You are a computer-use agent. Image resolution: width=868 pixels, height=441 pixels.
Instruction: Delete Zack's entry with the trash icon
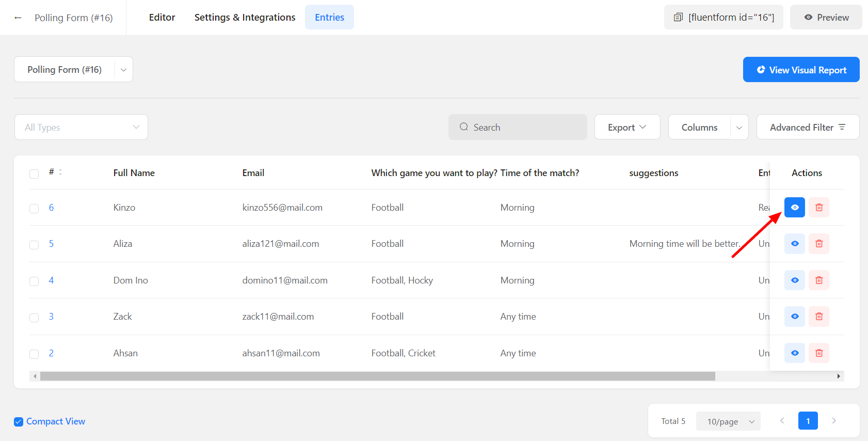(818, 317)
